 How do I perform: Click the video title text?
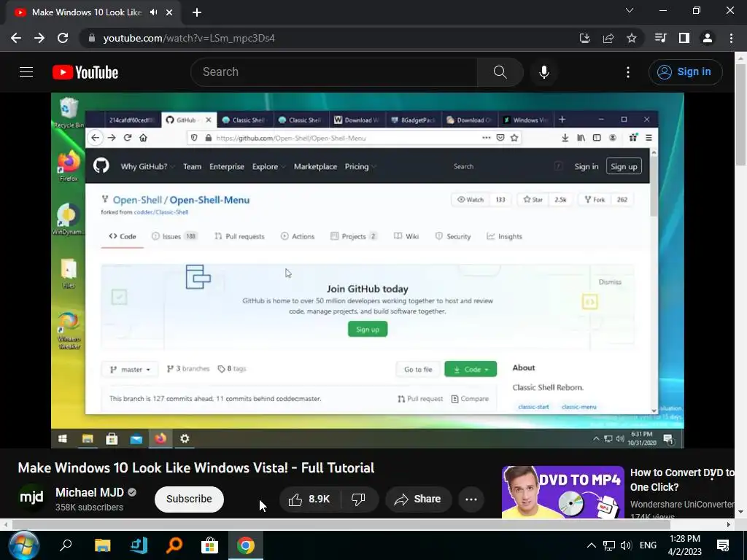click(196, 467)
